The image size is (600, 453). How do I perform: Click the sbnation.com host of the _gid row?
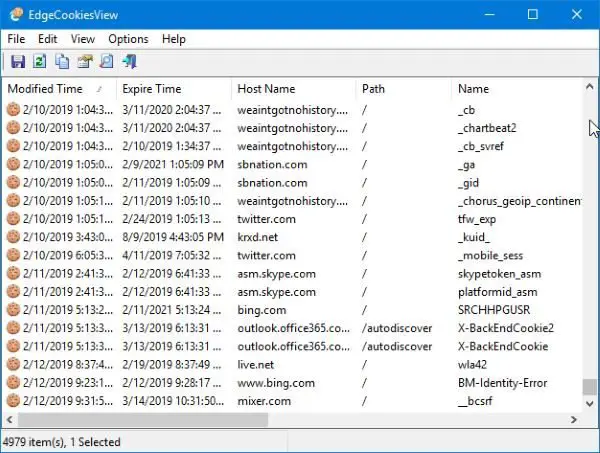[x=272, y=183]
